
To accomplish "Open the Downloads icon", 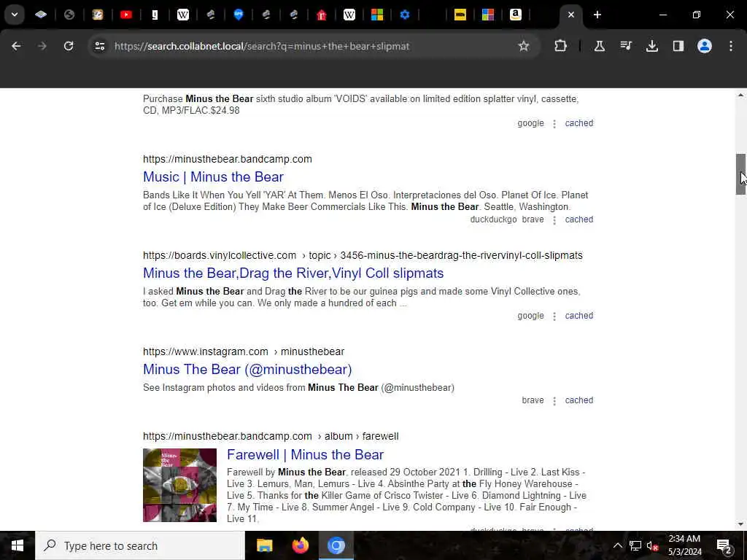I will pos(652,46).
